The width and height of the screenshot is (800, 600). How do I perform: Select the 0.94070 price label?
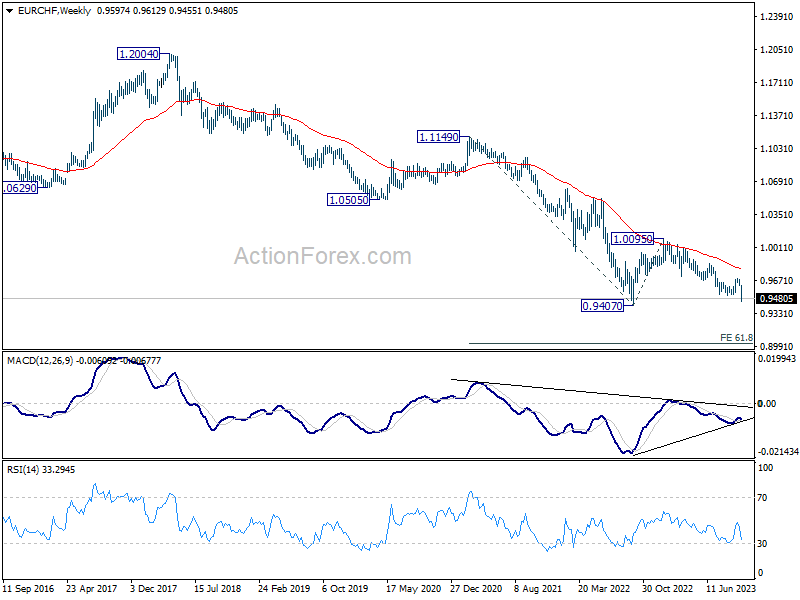(602, 306)
